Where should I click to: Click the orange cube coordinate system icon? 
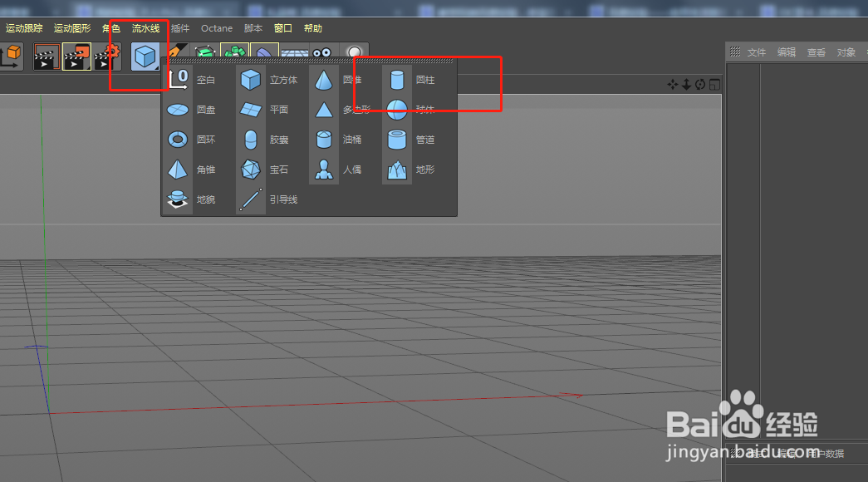coord(11,57)
